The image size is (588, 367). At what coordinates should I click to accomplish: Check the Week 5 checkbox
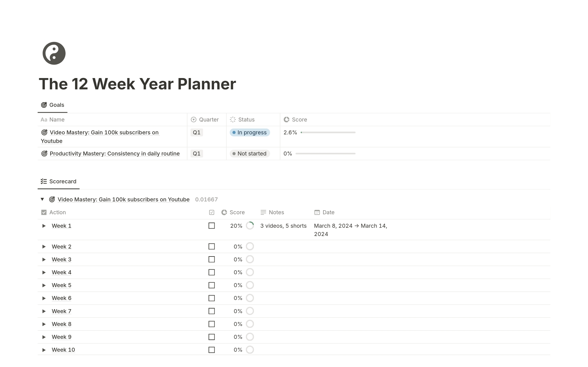[x=212, y=285]
